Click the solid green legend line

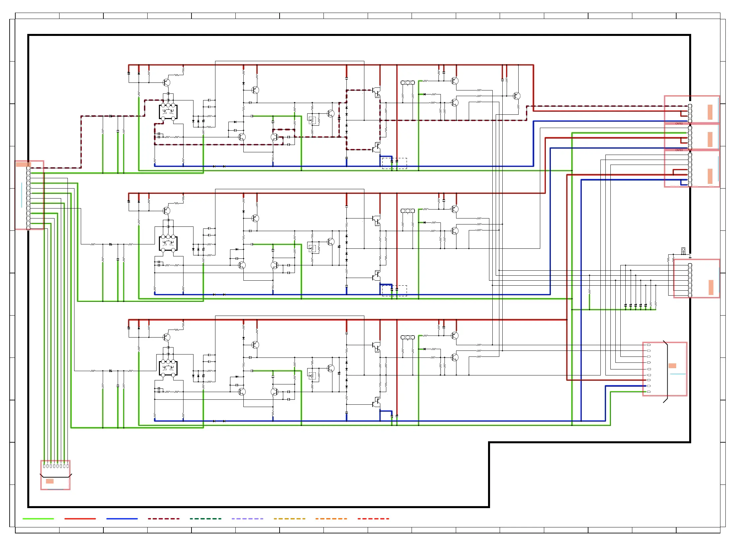pos(38,519)
